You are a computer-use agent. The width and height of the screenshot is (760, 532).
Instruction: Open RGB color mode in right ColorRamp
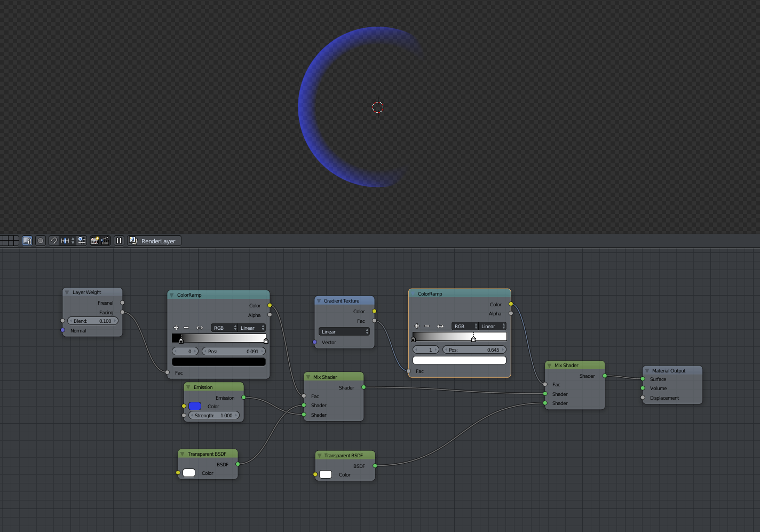click(x=465, y=326)
